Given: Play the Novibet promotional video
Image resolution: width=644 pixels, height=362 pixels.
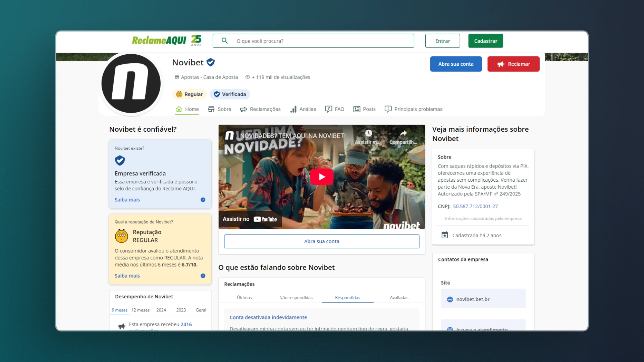Looking at the screenshot, I should [x=321, y=177].
